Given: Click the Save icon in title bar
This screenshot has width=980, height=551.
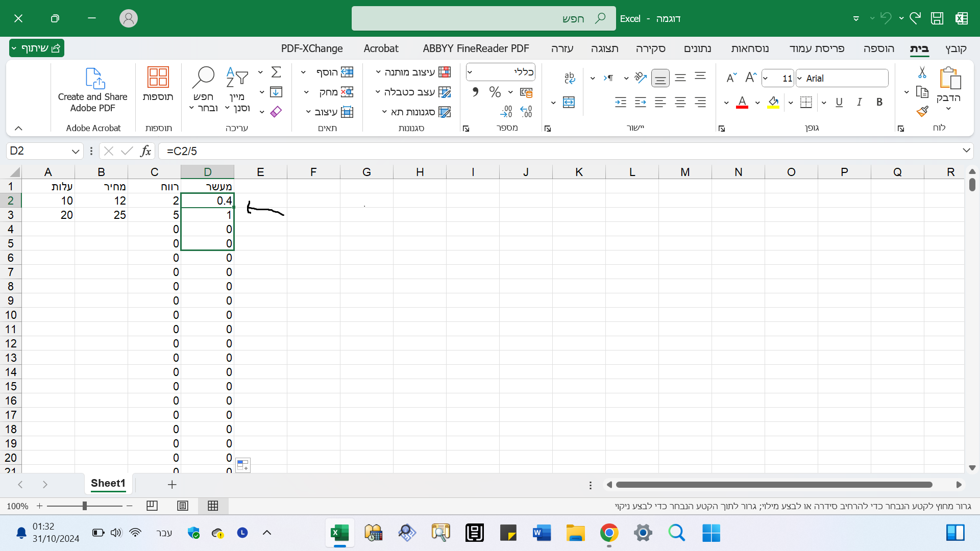Looking at the screenshot, I should point(937,18).
